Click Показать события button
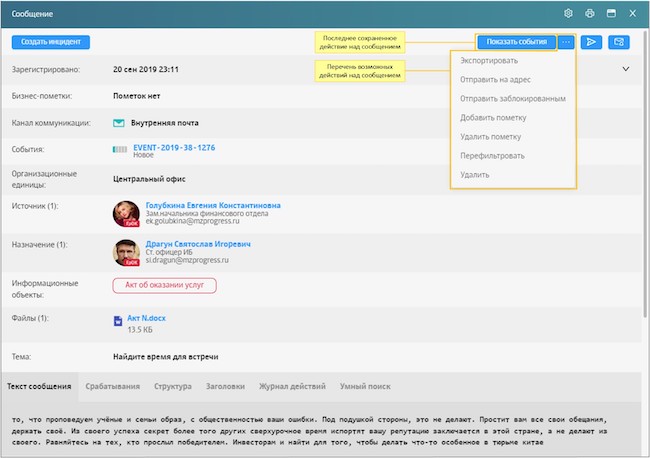 (x=517, y=42)
